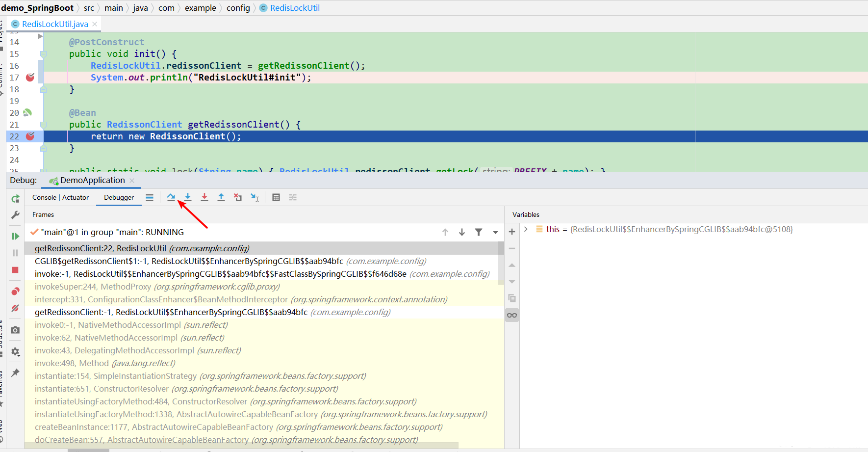
Task: View breakpoints with the double red circle icon
Action: [x=15, y=292]
